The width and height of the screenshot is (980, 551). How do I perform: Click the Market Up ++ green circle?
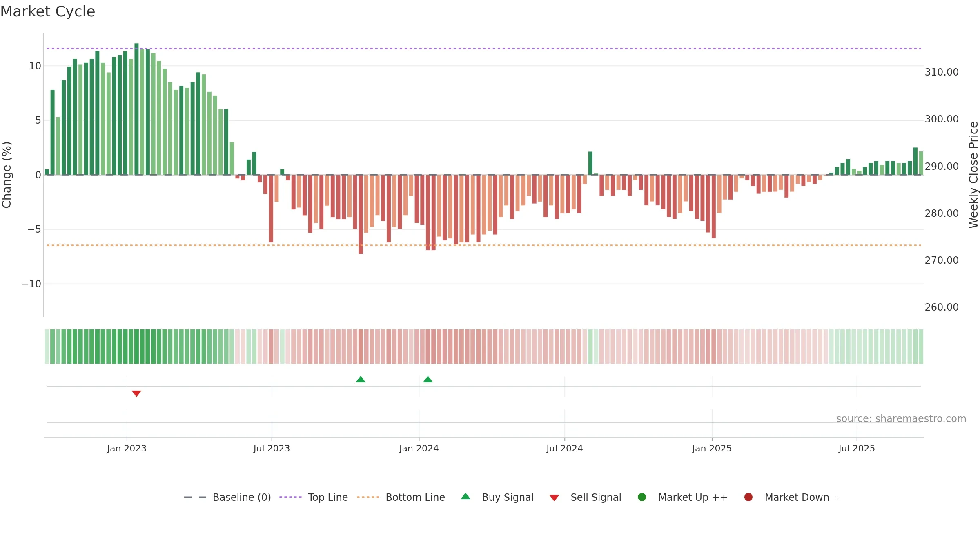[x=642, y=497]
